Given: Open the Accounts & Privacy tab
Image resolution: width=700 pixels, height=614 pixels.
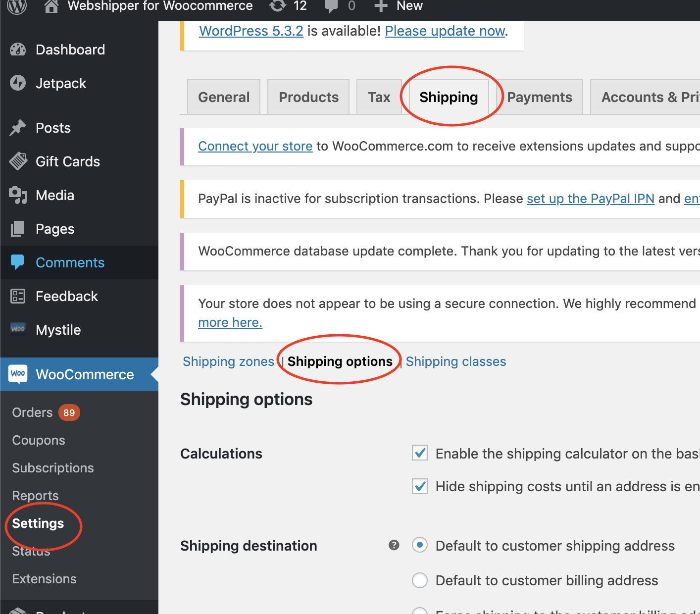Looking at the screenshot, I should (645, 97).
